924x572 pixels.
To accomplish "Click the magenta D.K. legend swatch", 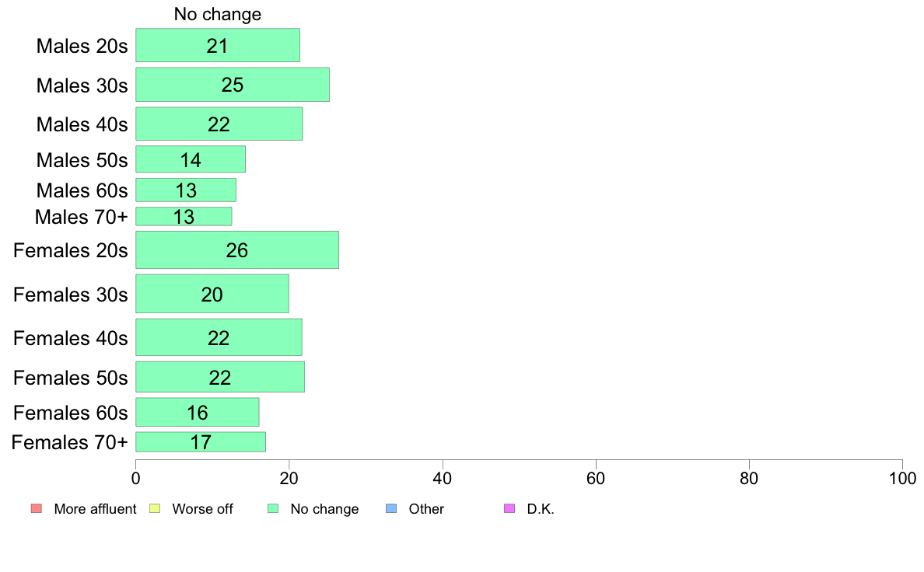I will click(509, 508).
